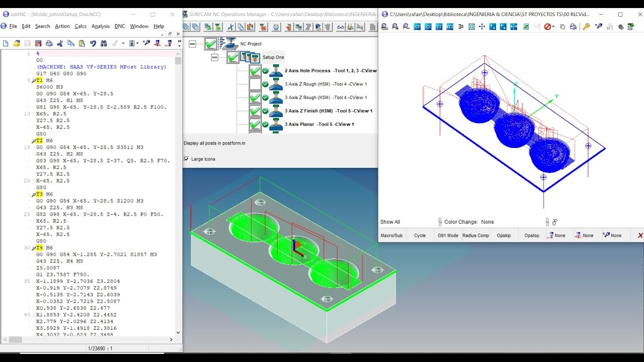Select the 2 Axis Hole Process operation
The width and height of the screenshot is (644, 362).
click(x=331, y=71)
